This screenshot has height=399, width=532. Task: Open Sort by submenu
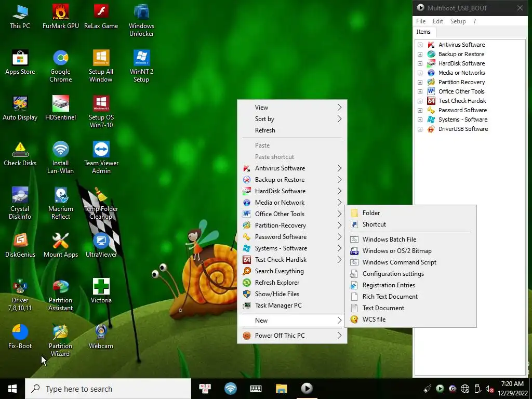pyautogui.click(x=292, y=119)
